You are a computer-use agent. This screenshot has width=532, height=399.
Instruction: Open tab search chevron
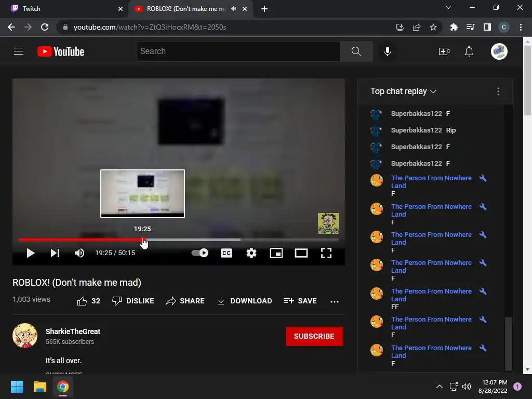click(448, 7)
